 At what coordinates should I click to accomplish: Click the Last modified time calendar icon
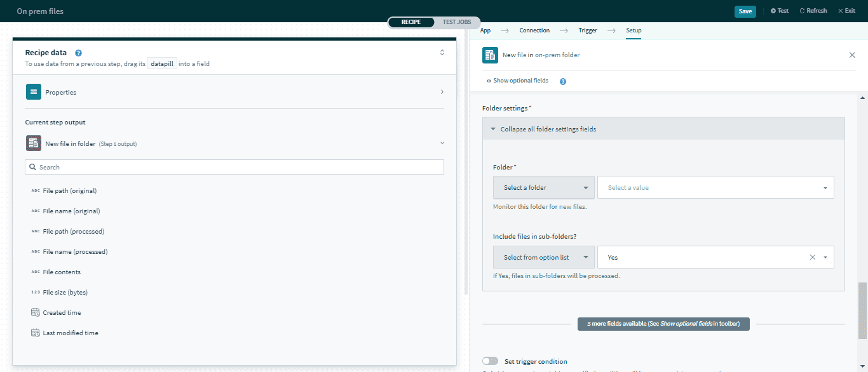(36, 333)
